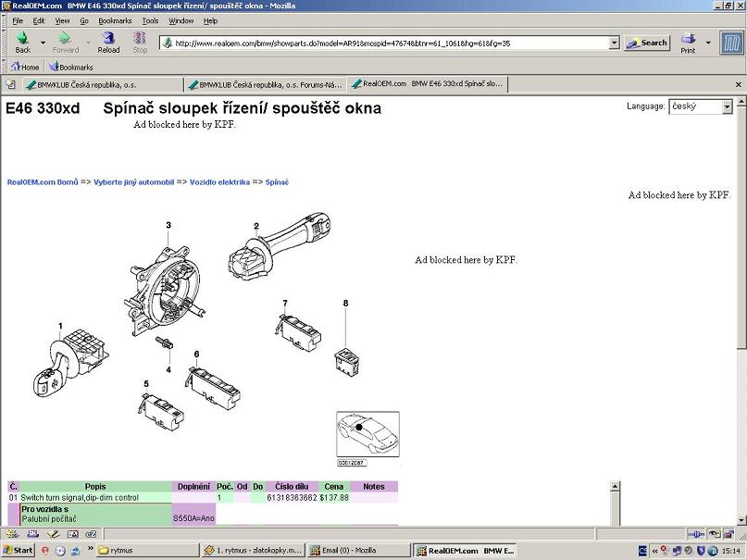Click the Stop loading button

pyautogui.click(x=140, y=43)
